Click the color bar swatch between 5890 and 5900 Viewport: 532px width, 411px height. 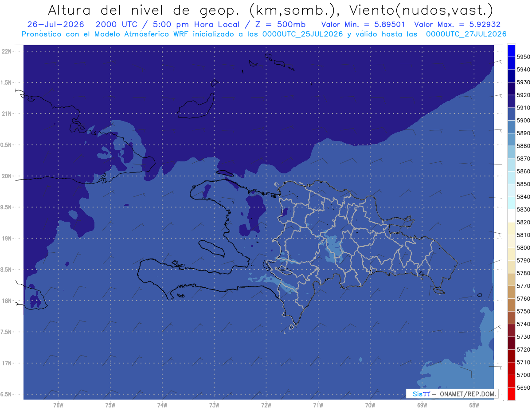pyautogui.click(x=511, y=127)
